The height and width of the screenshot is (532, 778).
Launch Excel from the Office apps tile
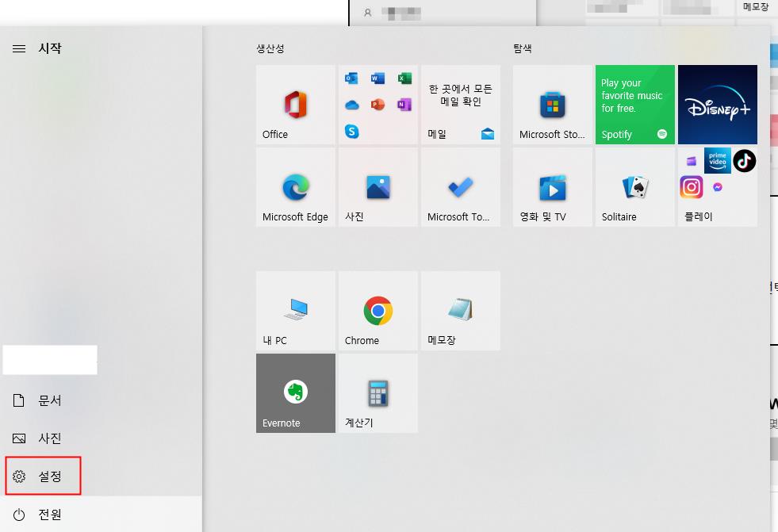(x=404, y=78)
